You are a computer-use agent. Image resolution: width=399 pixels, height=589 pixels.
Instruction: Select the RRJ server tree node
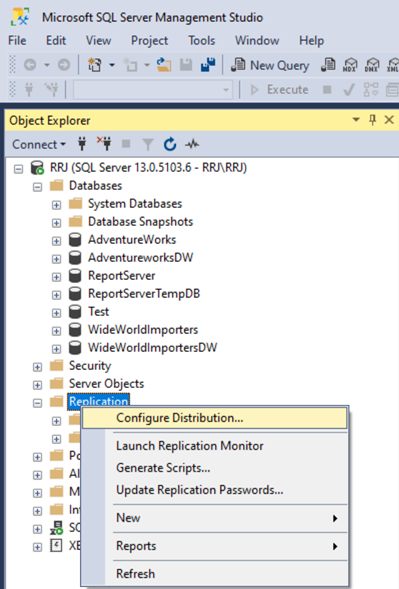(x=148, y=167)
